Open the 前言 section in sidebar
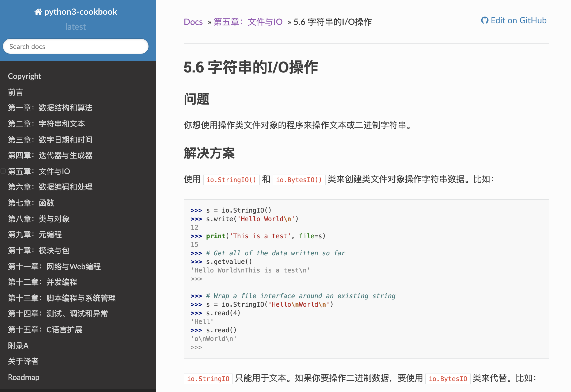 [x=15, y=92]
